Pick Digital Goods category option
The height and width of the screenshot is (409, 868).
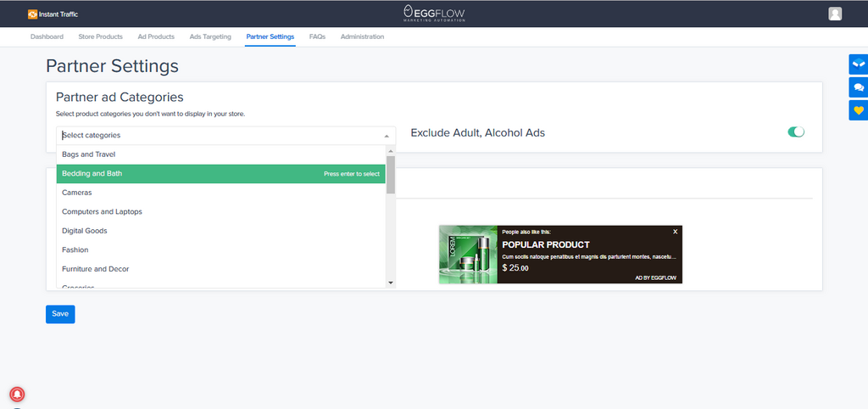tap(221, 231)
